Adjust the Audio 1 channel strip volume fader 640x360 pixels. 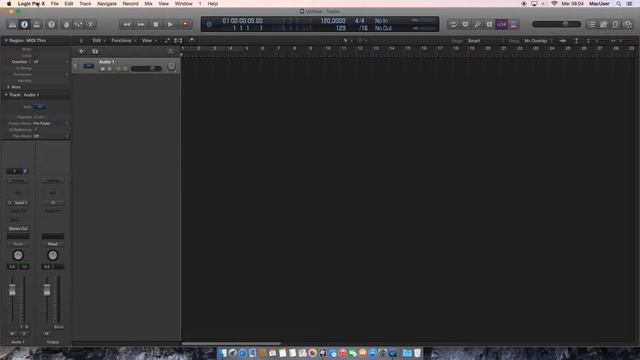click(12, 290)
